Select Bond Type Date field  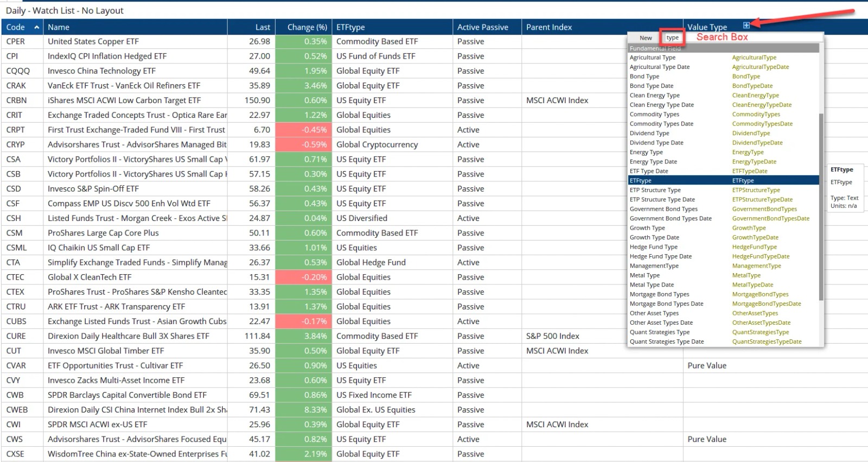pos(723,86)
